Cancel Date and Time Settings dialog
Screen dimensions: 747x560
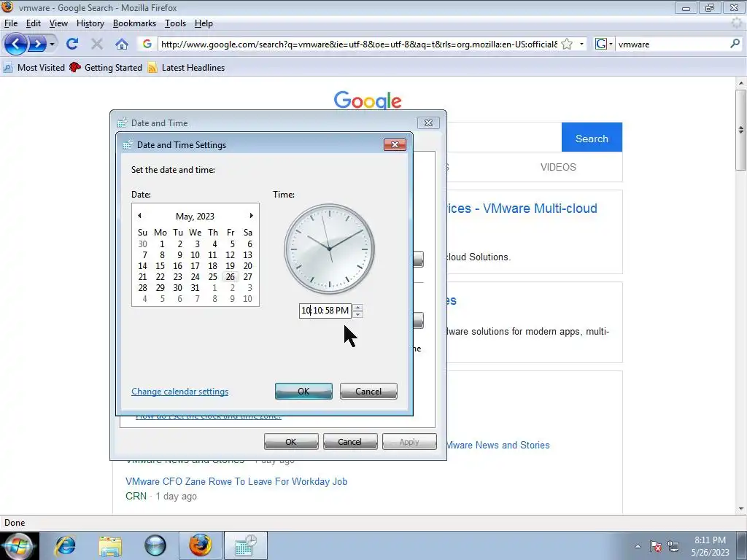coord(368,391)
